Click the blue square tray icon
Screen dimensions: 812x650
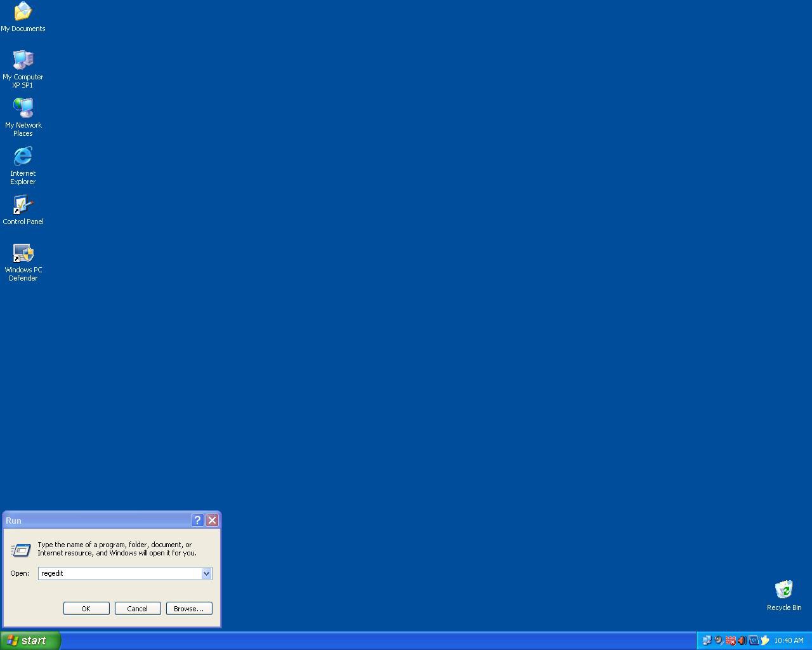[754, 640]
